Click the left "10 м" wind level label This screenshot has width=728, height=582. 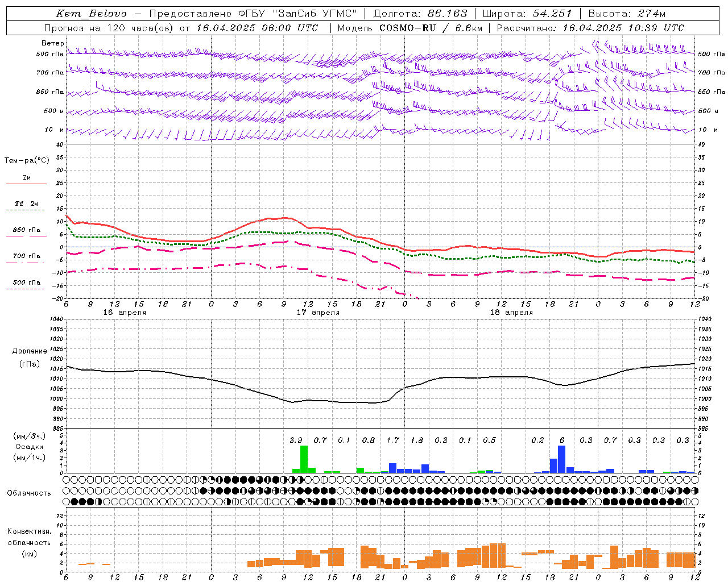pyautogui.click(x=55, y=130)
